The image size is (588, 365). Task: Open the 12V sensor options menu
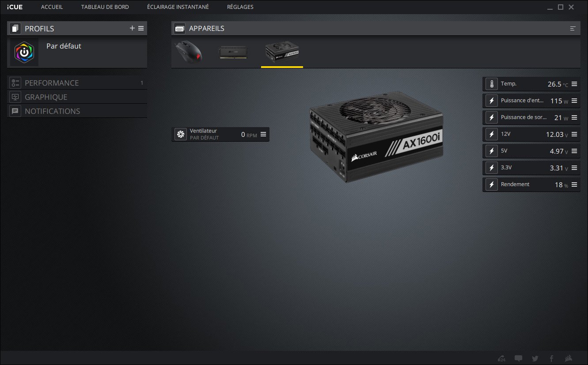[x=574, y=134]
